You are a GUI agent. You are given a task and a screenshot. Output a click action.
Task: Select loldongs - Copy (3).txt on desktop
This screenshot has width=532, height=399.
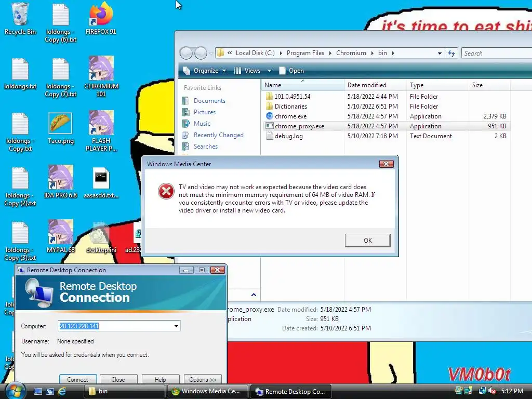click(20, 241)
